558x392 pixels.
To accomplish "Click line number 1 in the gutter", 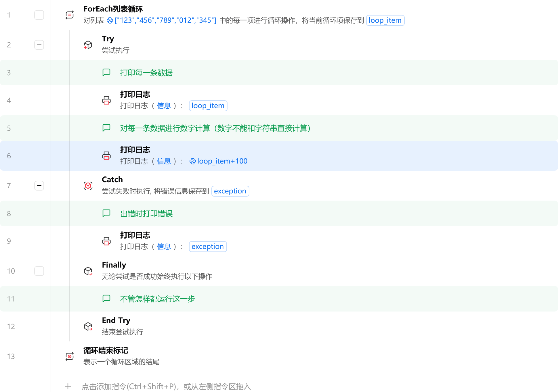I will point(9,15).
